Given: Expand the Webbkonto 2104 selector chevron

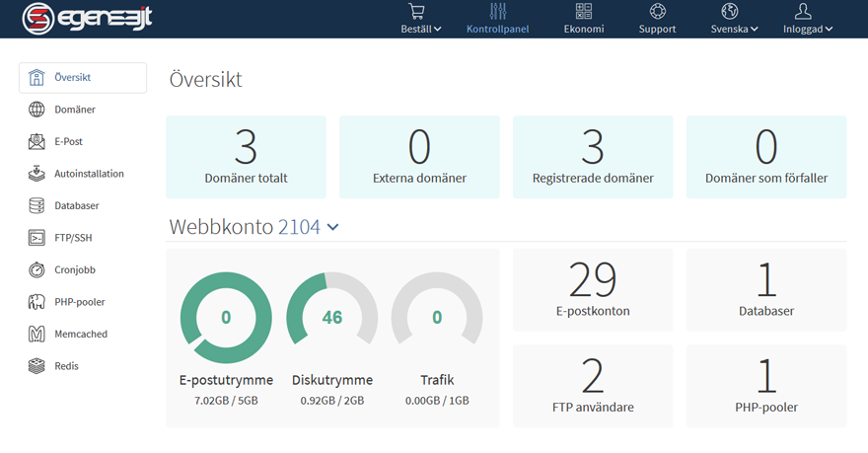Looking at the screenshot, I should [x=332, y=227].
